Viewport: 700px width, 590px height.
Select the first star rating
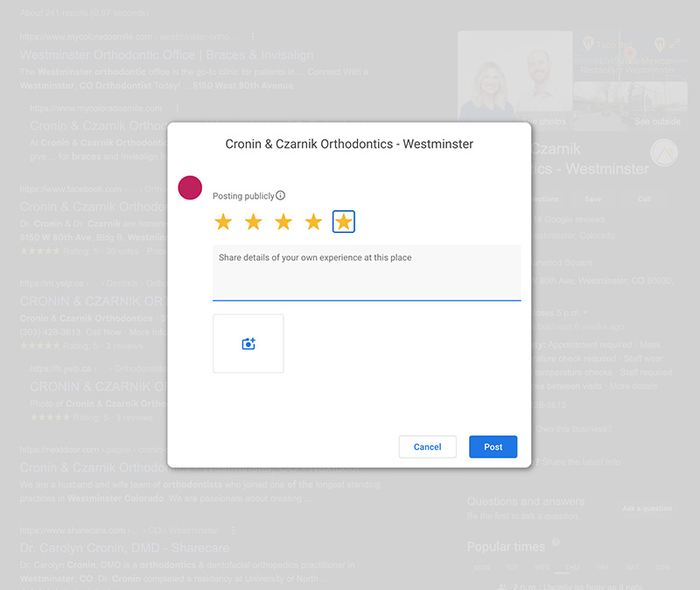coord(223,221)
